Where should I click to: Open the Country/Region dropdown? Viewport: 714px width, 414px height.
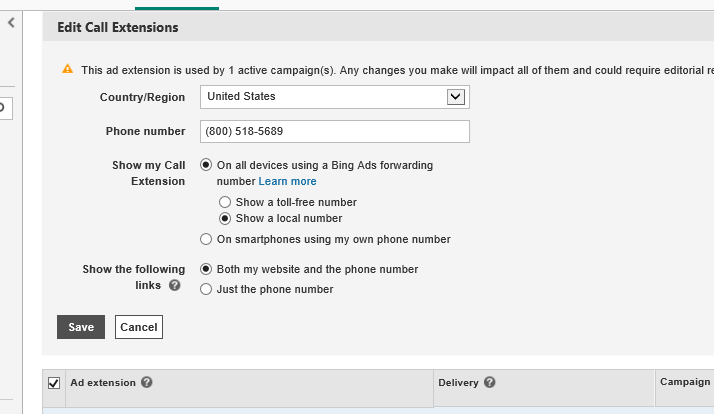point(335,97)
